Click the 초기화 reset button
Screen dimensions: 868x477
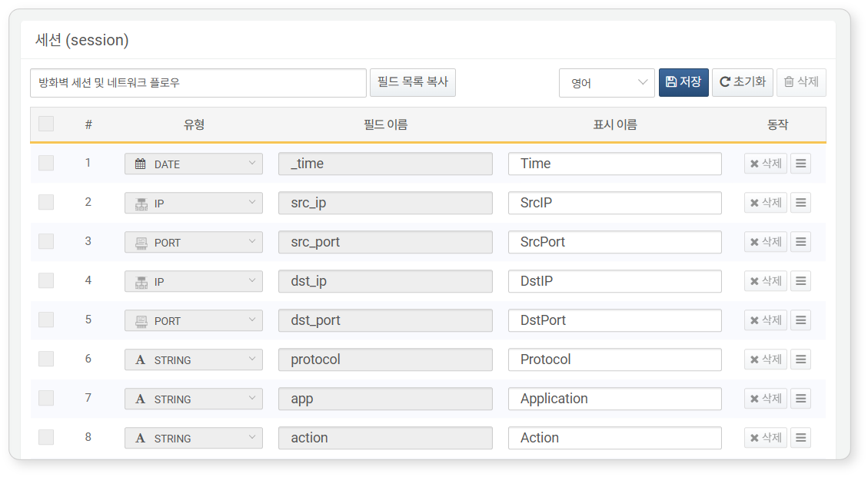coord(743,82)
